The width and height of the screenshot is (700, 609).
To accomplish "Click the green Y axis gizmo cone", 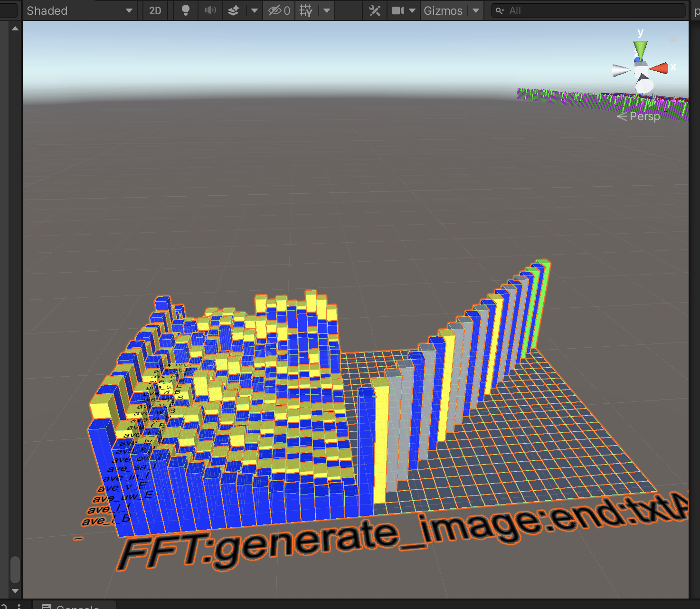I will pyautogui.click(x=640, y=49).
